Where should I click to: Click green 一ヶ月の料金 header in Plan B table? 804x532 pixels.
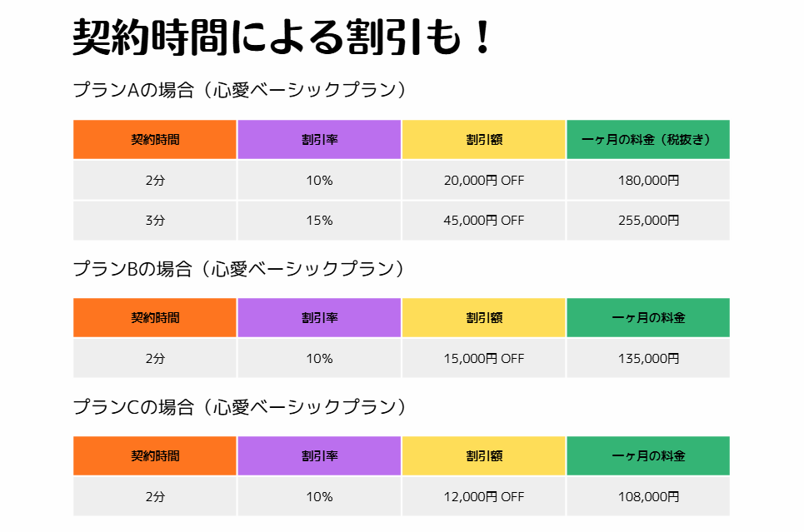tap(648, 318)
